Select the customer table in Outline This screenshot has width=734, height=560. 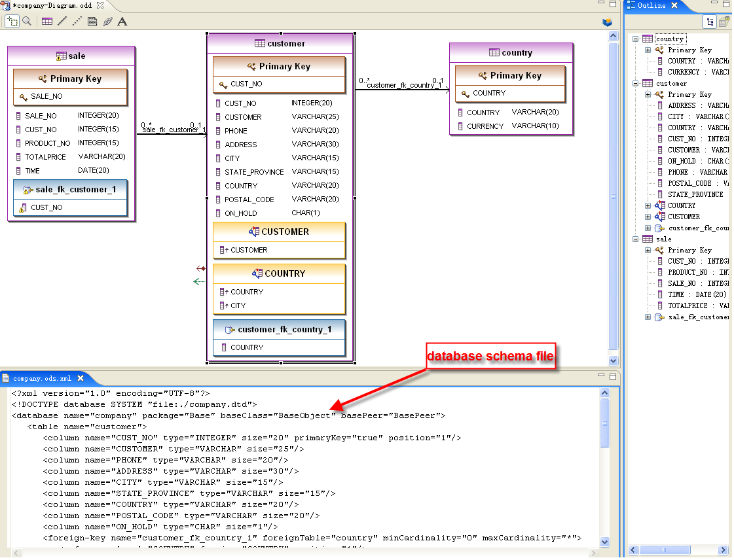coord(671,83)
